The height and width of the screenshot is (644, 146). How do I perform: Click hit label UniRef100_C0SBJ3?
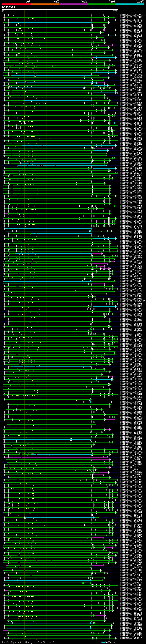point(131,35)
